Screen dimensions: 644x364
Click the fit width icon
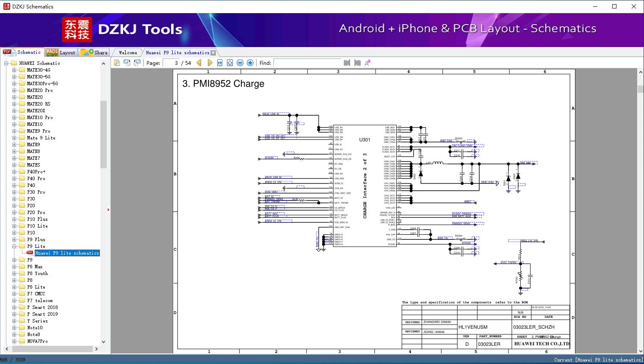tap(220, 63)
